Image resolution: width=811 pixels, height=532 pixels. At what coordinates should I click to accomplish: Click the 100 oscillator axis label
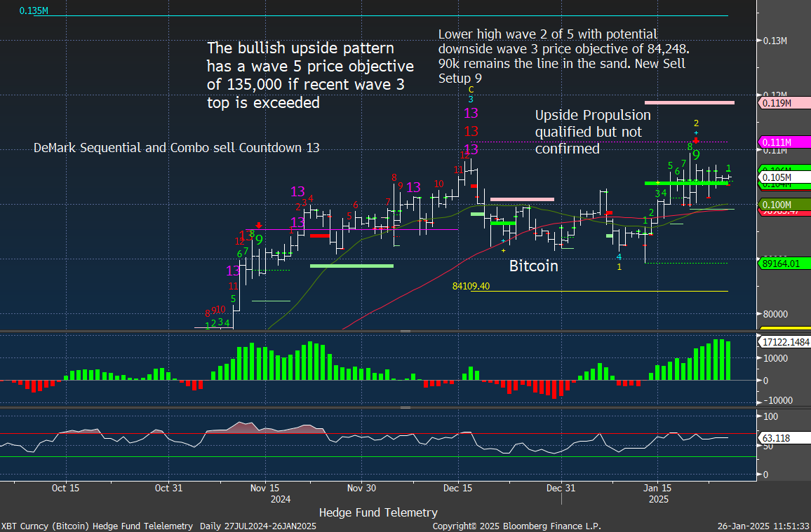tap(770, 416)
